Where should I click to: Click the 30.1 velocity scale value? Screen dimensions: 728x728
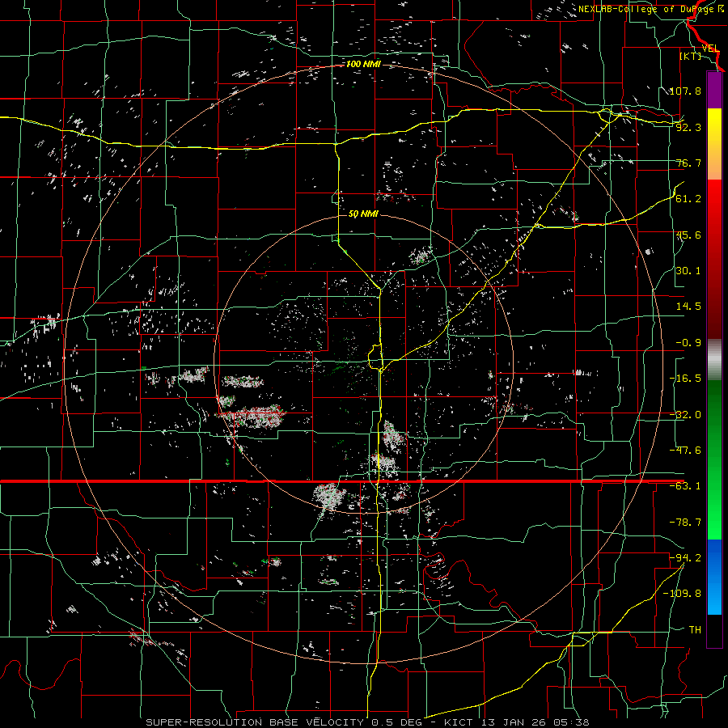pyautogui.click(x=688, y=271)
